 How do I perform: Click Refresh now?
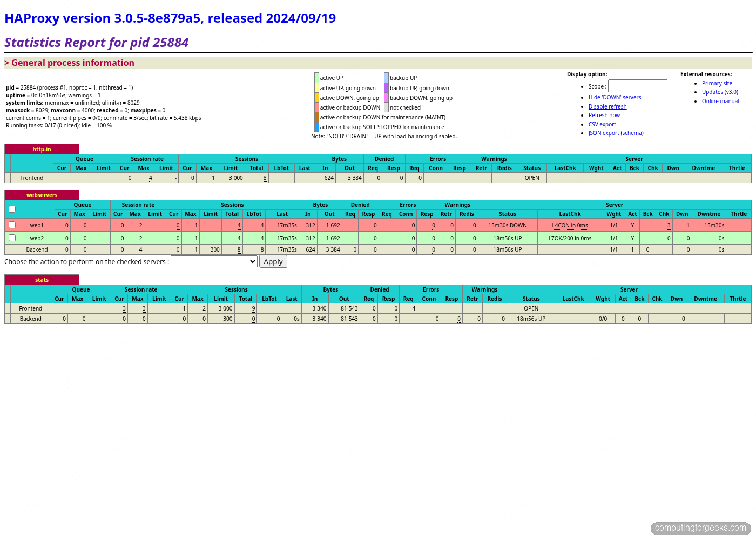(604, 115)
